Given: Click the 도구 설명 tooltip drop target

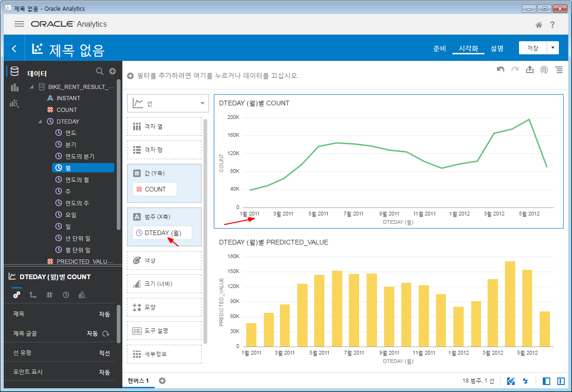Looking at the screenshot, I should 164,331.
